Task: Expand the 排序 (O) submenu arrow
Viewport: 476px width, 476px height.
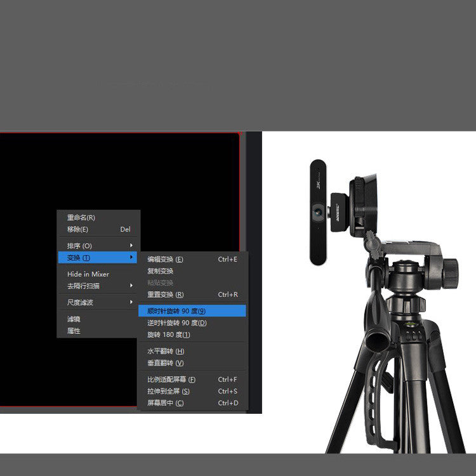Action: [131, 246]
